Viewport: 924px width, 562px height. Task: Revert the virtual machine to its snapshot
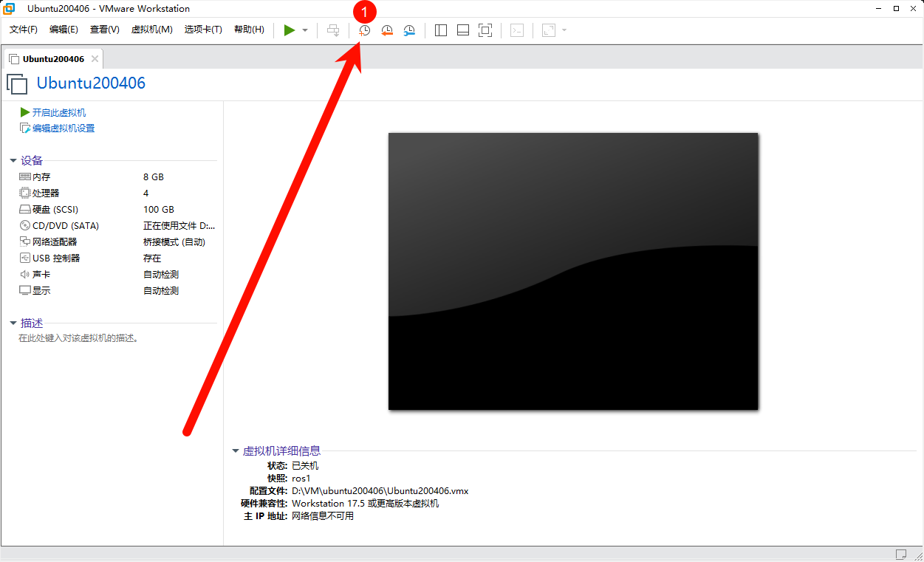point(387,30)
